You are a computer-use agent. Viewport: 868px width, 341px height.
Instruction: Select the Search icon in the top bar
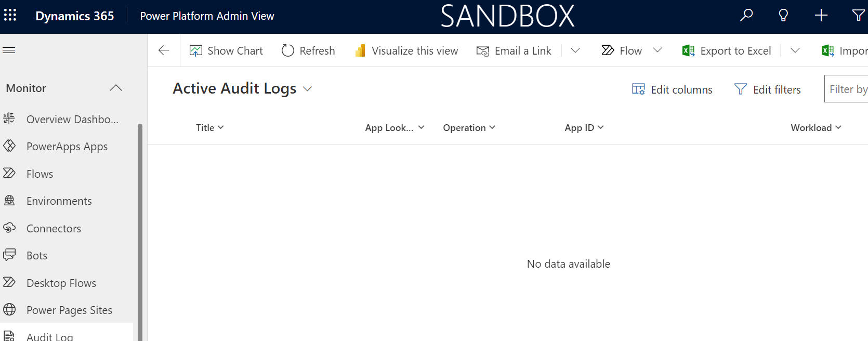(x=746, y=15)
